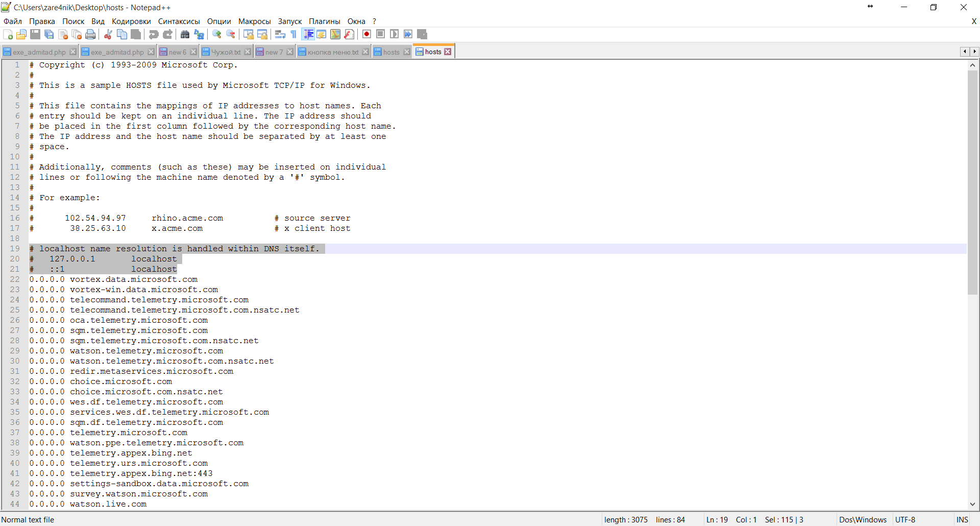Print the document via the toolbar icon
Image resolution: width=980 pixels, height=526 pixels.
click(91, 34)
